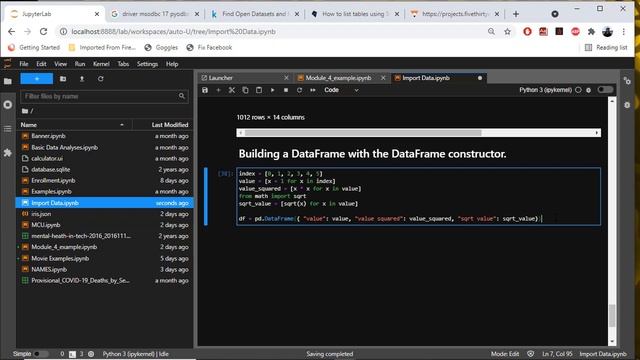
Task: Select calculator.ui file
Action: click(104, 158)
